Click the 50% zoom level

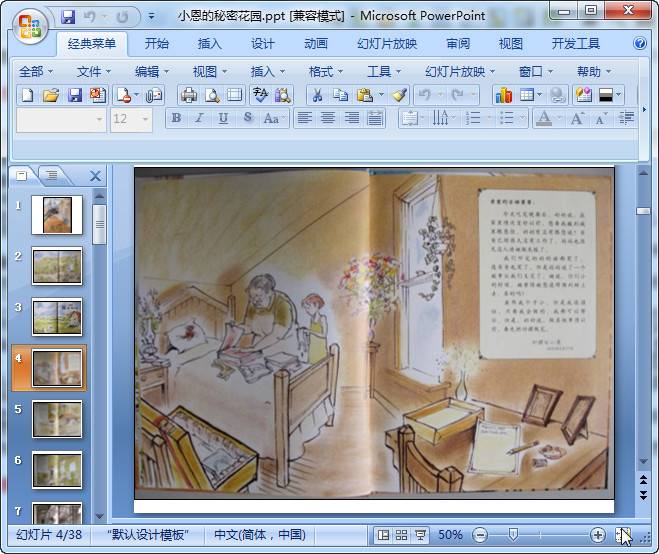point(450,535)
